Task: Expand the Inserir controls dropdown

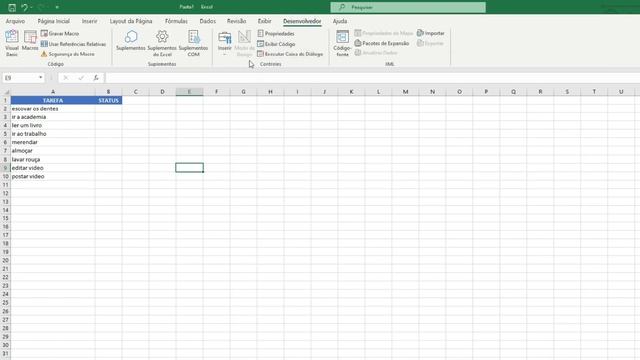Action: (x=224, y=43)
